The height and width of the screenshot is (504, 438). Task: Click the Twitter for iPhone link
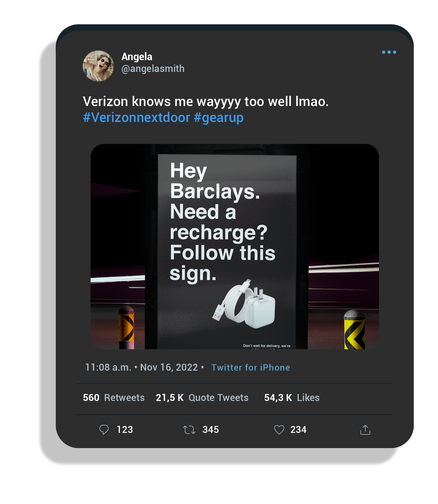[x=251, y=367]
